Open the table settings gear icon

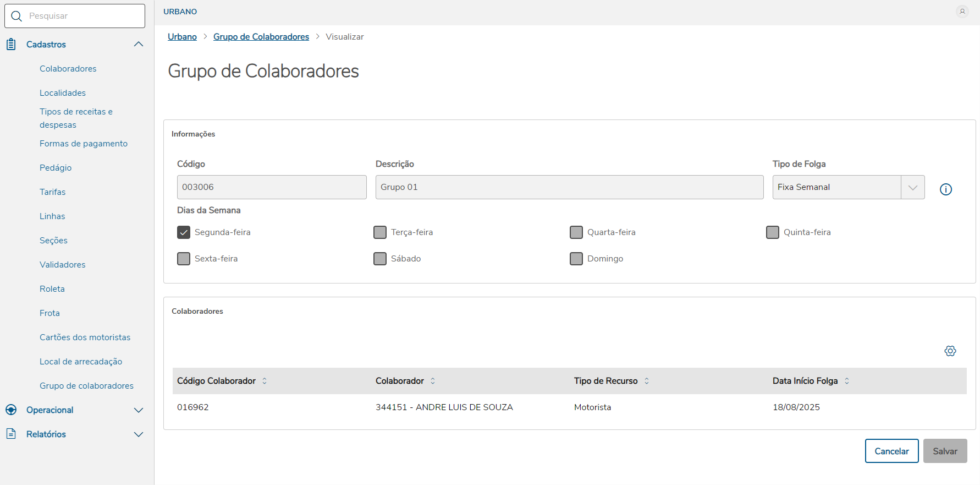point(950,351)
